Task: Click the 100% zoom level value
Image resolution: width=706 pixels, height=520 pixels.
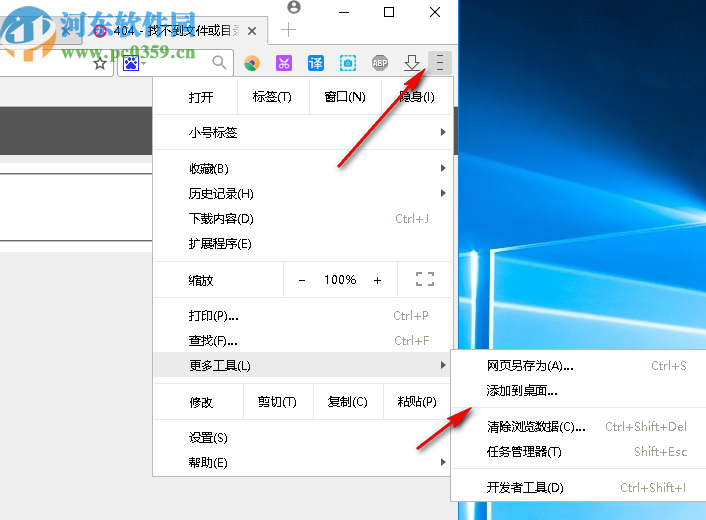Action: point(340,280)
